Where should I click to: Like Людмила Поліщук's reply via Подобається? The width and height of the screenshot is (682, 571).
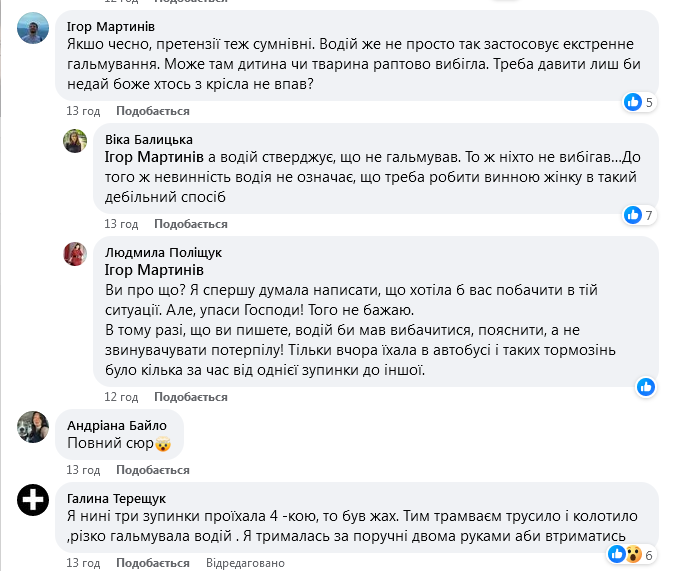(x=190, y=397)
